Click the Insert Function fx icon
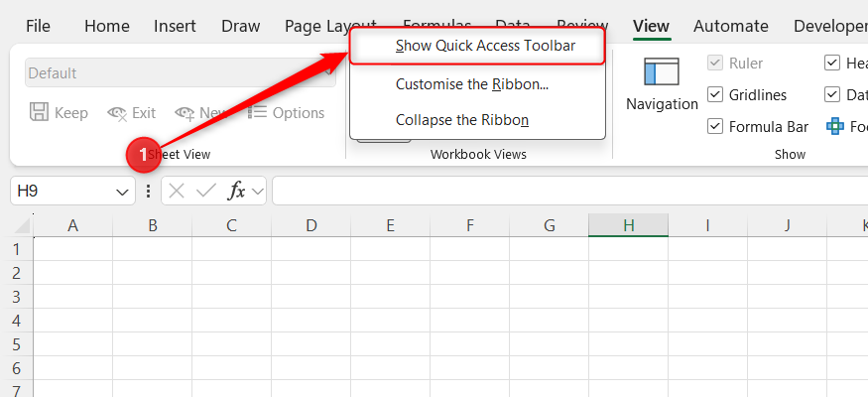 (x=237, y=191)
